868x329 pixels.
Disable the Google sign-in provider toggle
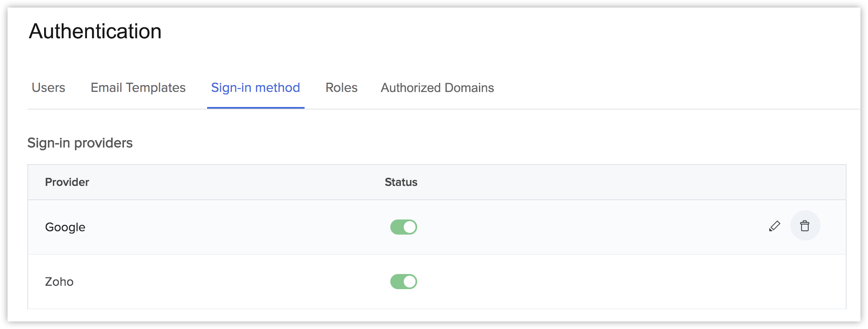(x=403, y=227)
